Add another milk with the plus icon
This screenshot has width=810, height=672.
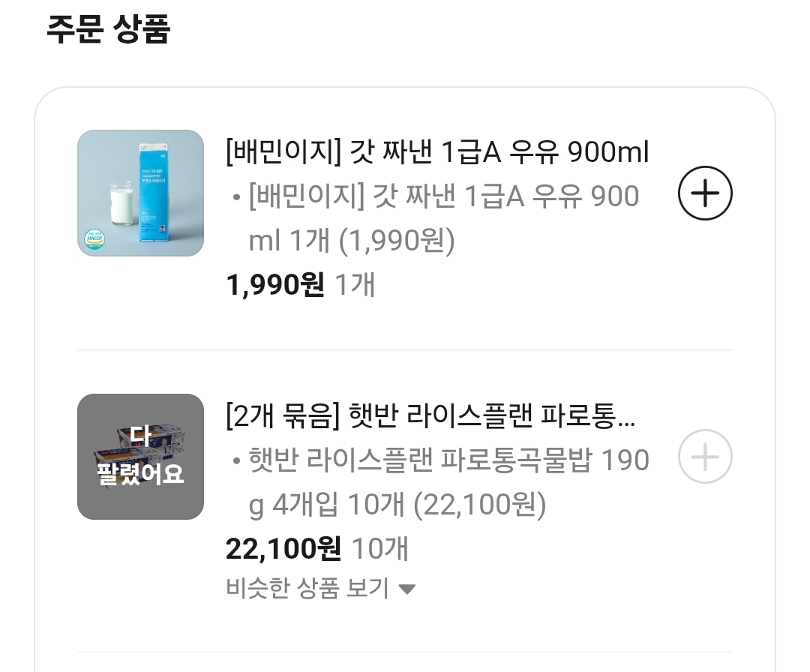(x=705, y=193)
